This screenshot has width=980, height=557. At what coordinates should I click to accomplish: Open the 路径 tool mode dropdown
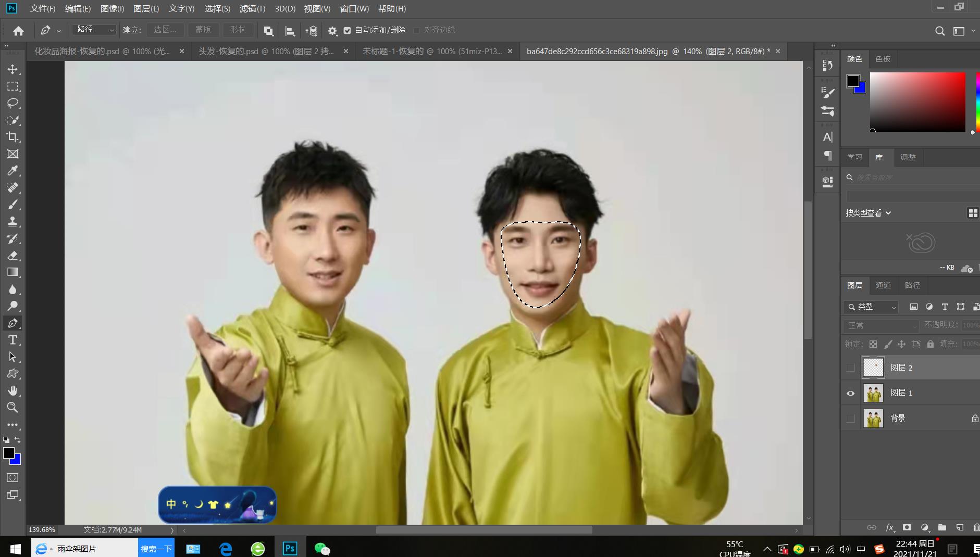(x=94, y=30)
